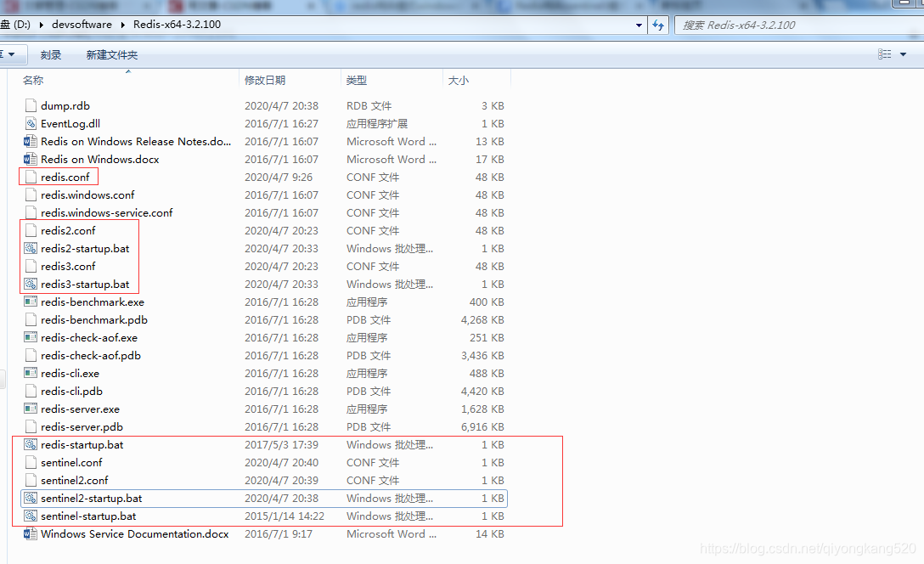Click the 6,916 KB size value

482,426
